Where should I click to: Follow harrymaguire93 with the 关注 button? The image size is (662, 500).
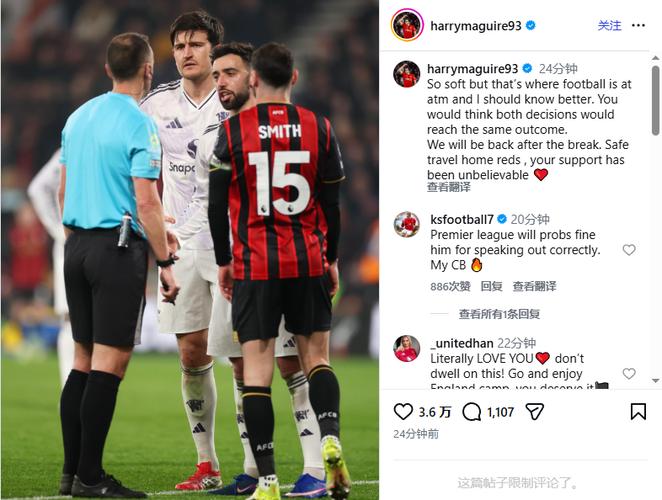[x=609, y=26]
